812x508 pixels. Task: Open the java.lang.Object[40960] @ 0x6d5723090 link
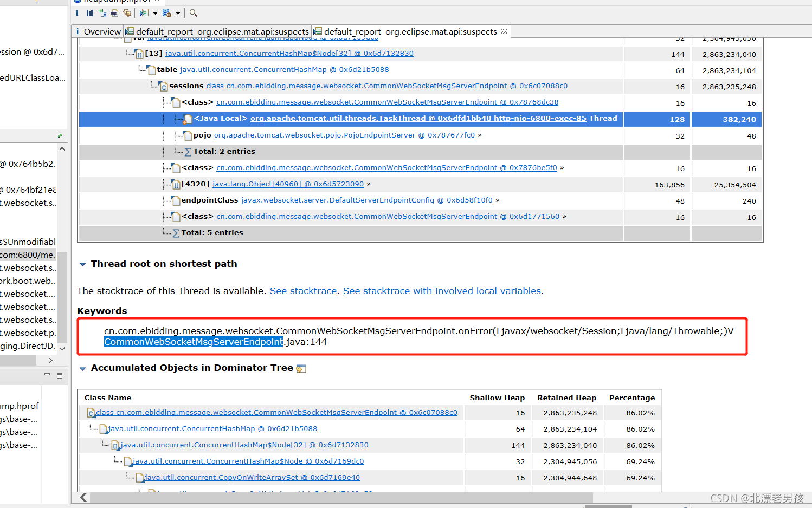click(288, 184)
